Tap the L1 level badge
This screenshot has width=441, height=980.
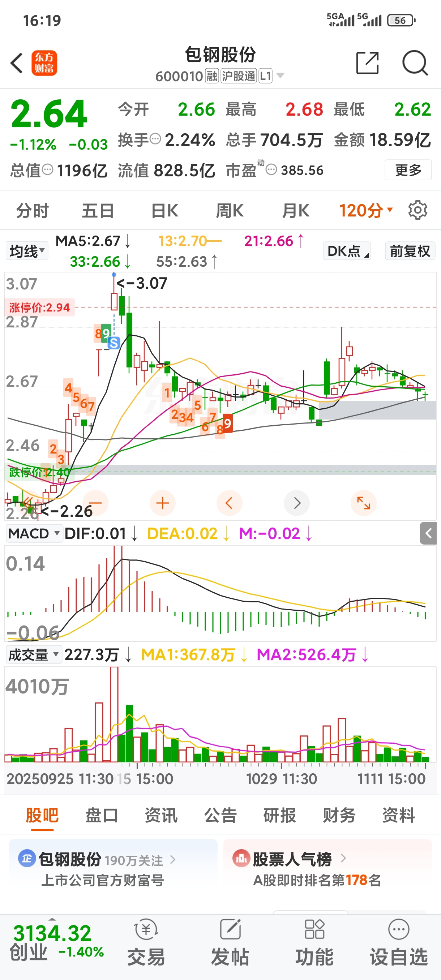pyautogui.click(x=266, y=76)
